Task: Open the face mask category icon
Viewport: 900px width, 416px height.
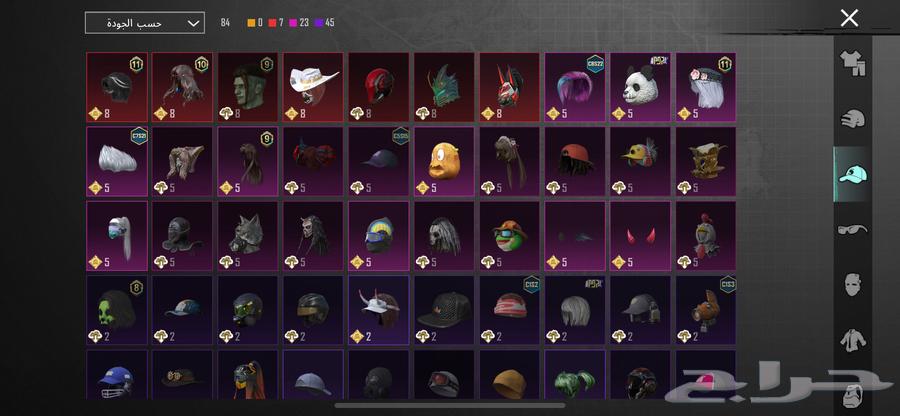Action: (852, 285)
